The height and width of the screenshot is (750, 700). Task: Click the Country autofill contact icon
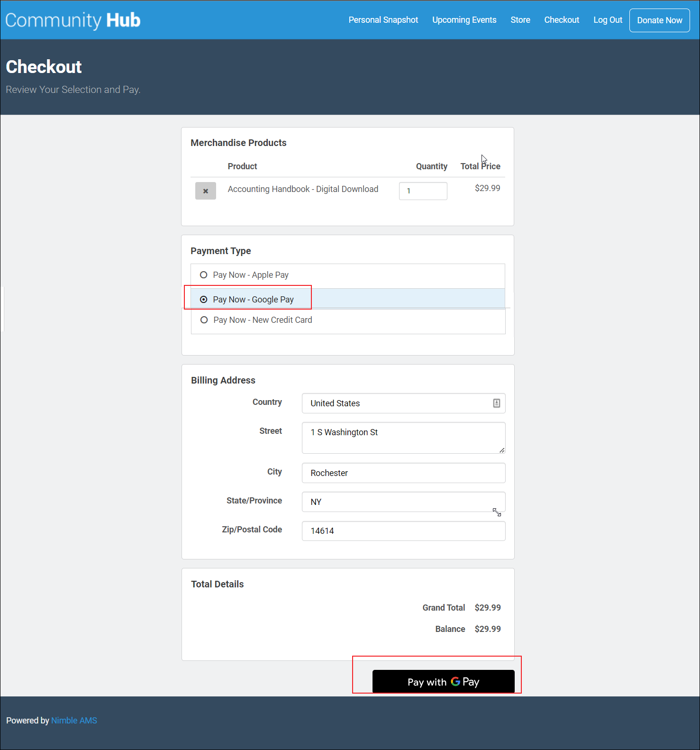coord(497,403)
